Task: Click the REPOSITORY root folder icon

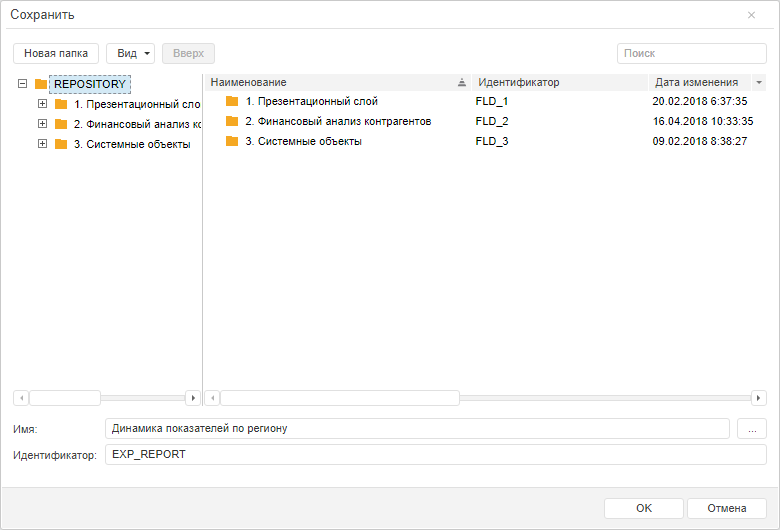Action: pyautogui.click(x=41, y=84)
